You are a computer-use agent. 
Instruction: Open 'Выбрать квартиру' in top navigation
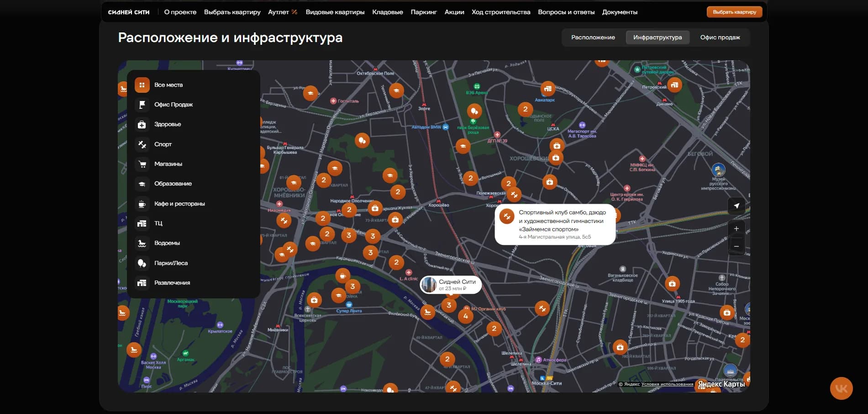(x=232, y=12)
